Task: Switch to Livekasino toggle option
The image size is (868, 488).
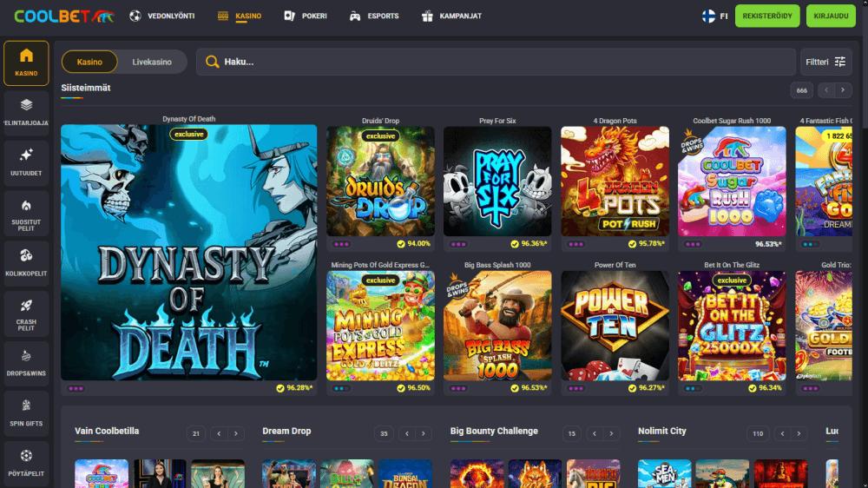Action: pos(152,63)
